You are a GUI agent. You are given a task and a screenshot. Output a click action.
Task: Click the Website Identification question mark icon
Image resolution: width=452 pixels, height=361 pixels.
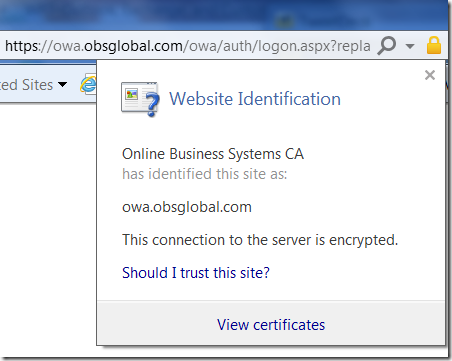[x=140, y=99]
